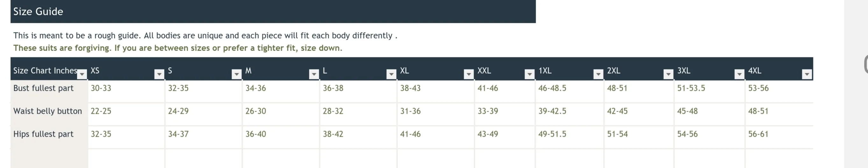
Task: Click the Waist belly button row label
Action: (x=47, y=111)
